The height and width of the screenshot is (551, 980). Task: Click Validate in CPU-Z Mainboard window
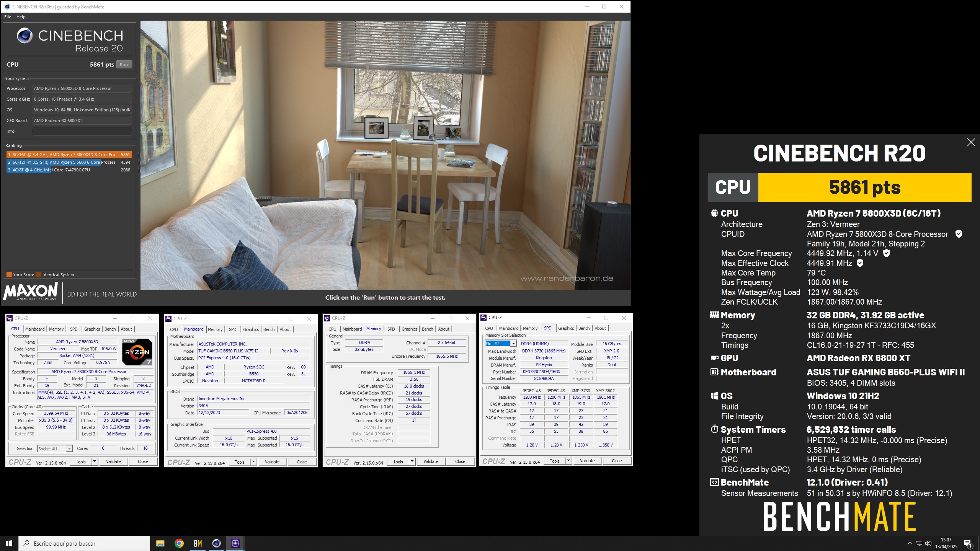click(x=272, y=462)
